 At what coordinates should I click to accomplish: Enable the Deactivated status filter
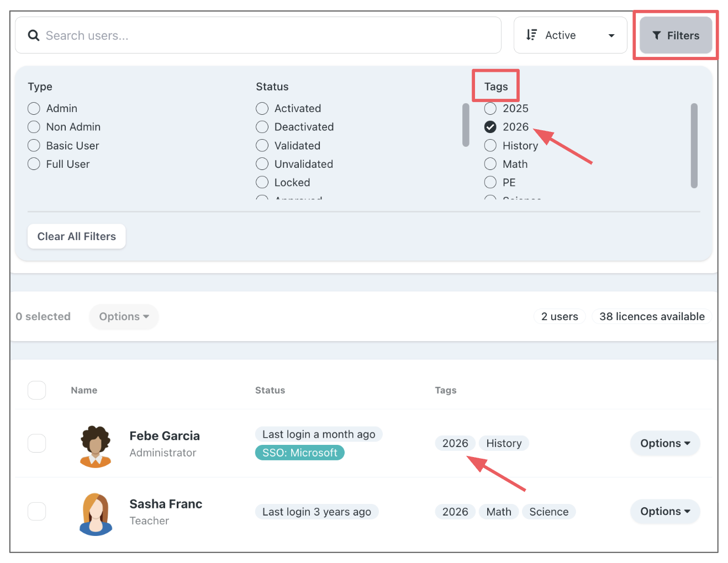point(262,127)
